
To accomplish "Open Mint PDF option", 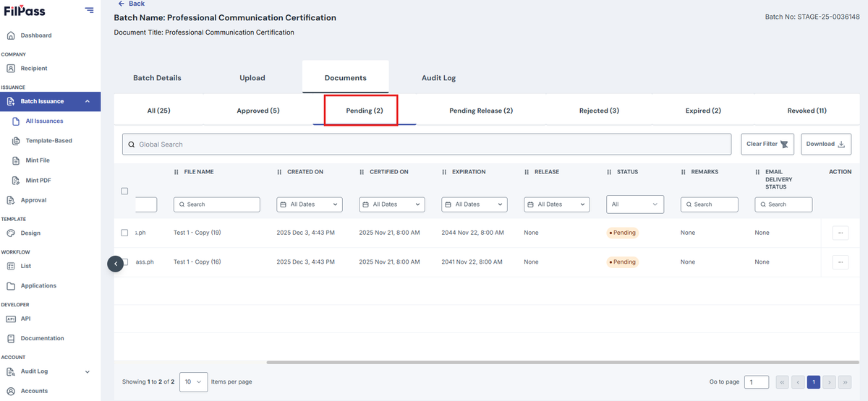I will click(38, 180).
